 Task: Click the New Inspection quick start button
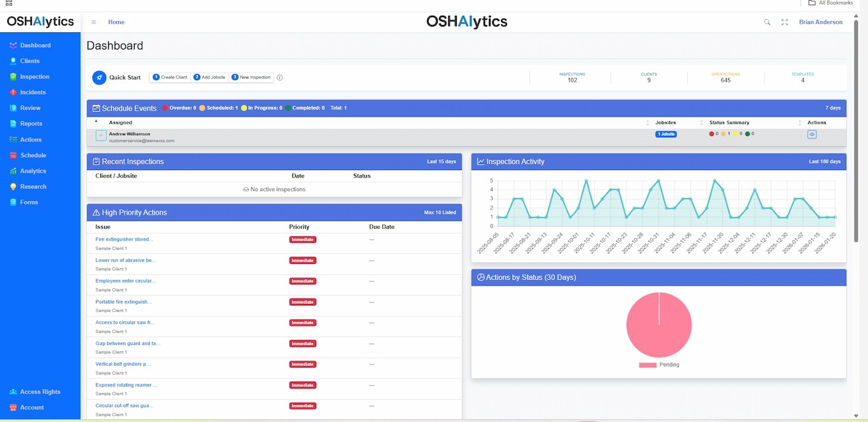pyautogui.click(x=251, y=77)
